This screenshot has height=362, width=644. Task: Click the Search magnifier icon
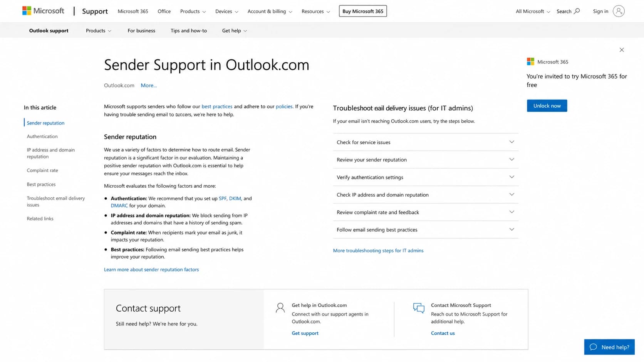(x=577, y=11)
